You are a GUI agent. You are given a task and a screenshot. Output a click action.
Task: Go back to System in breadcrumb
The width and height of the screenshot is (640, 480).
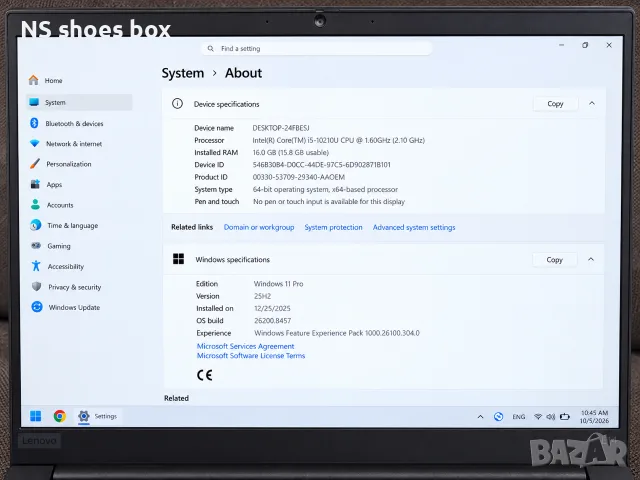point(183,73)
